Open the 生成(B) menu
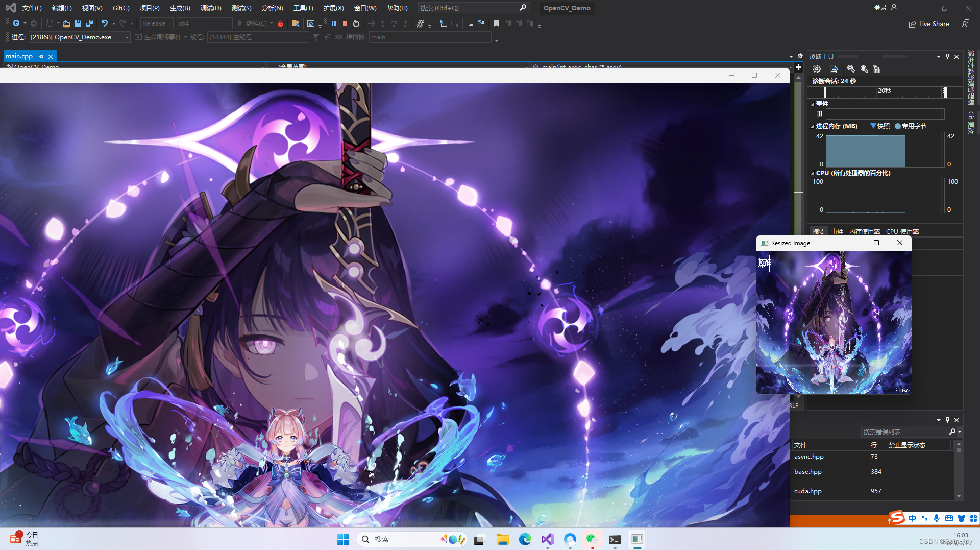Image resolution: width=980 pixels, height=550 pixels. (180, 8)
